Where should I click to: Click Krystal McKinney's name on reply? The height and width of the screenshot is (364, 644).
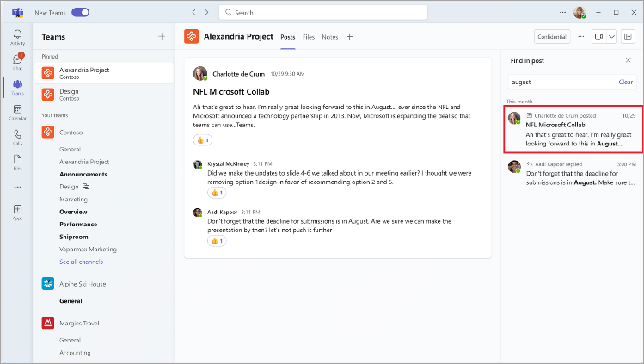pyautogui.click(x=229, y=163)
